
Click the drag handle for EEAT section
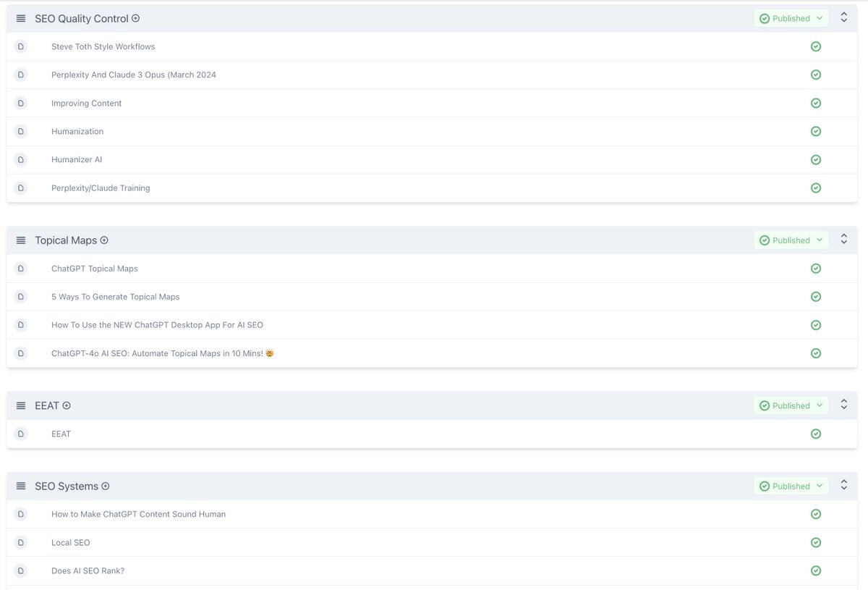pyautogui.click(x=21, y=405)
